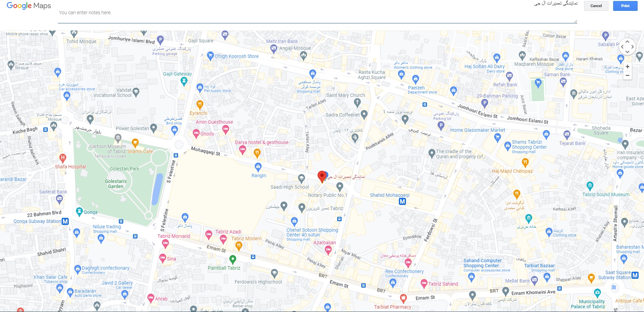
Task: Click the notes text field
Action: (317, 13)
